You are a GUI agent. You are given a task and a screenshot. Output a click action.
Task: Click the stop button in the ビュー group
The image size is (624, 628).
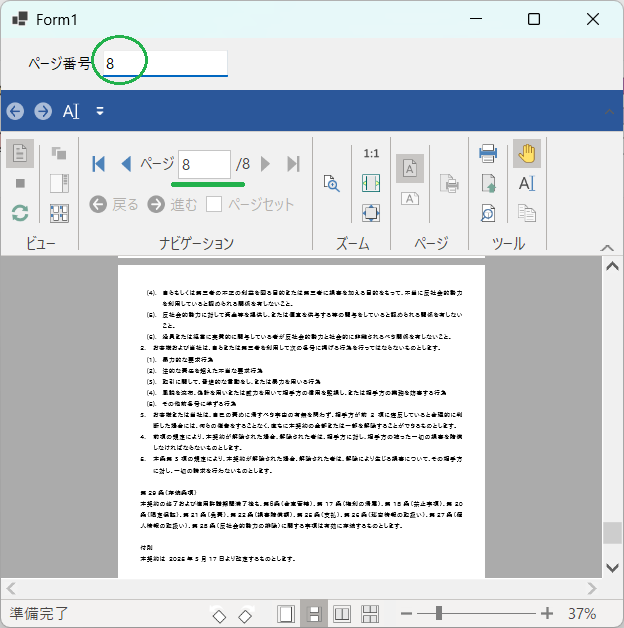pos(20,183)
